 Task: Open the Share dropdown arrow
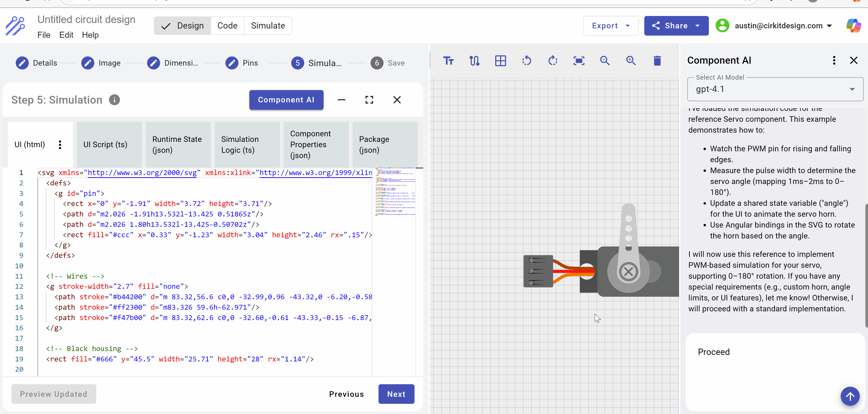tap(697, 26)
